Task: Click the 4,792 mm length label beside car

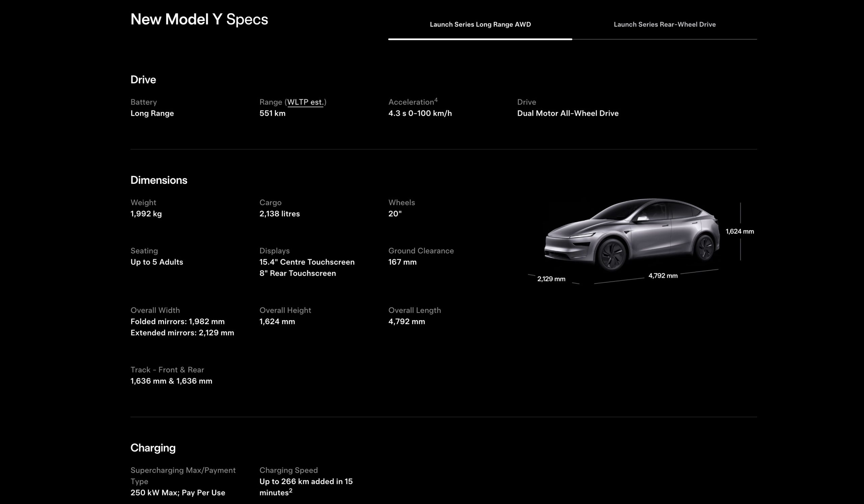Action: [x=663, y=276]
